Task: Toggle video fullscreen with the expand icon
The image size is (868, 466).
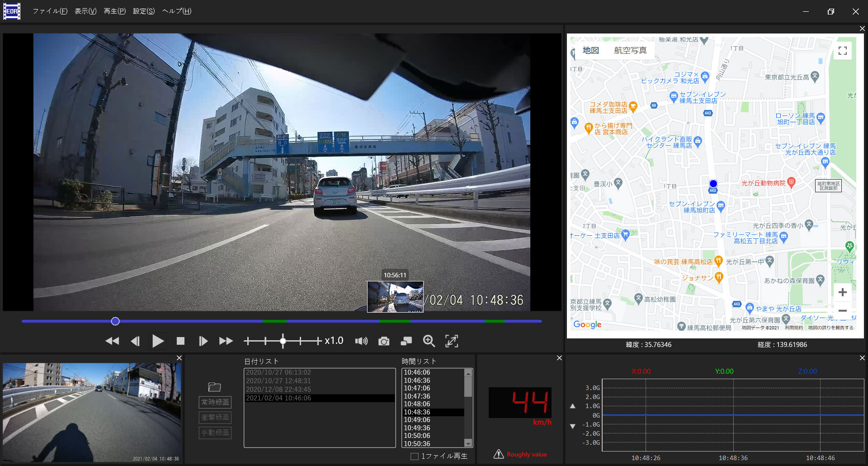Action: coord(452,341)
